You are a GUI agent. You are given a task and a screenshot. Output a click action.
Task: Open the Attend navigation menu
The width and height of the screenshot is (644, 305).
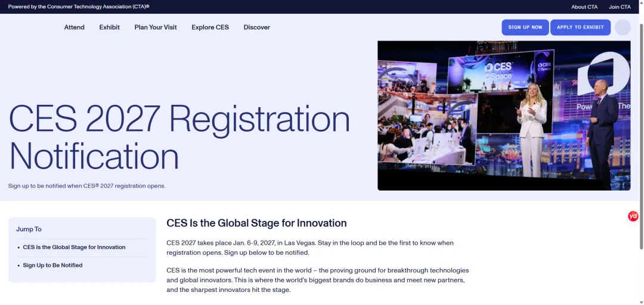click(x=75, y=27)
